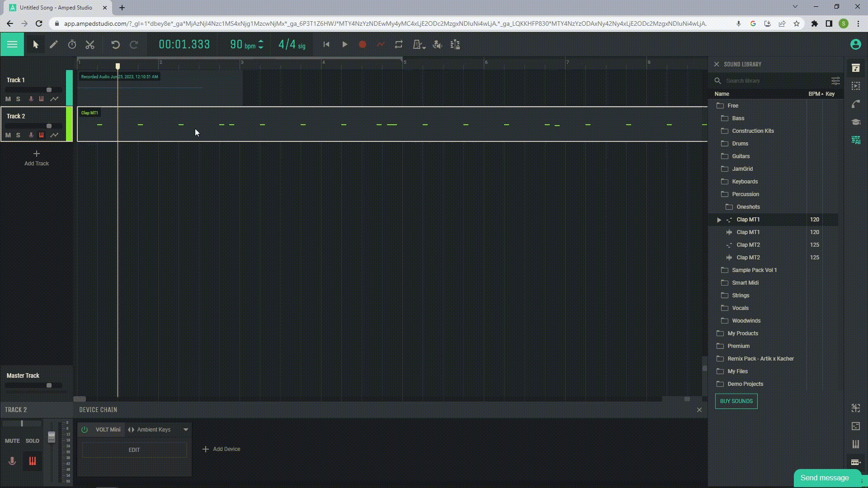
Task: Solo Track 2 with its S button
Action: click(x=18, y=135)
